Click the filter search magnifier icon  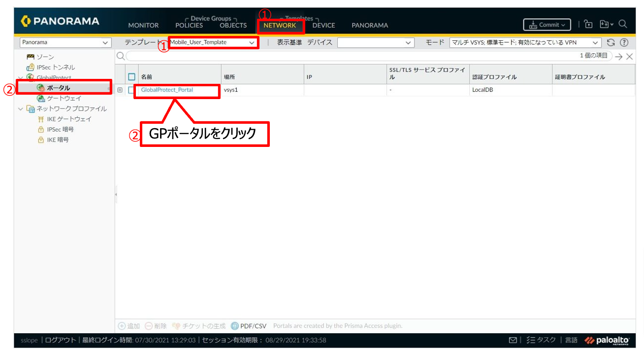pyautogui.click(x=121, y=56)
